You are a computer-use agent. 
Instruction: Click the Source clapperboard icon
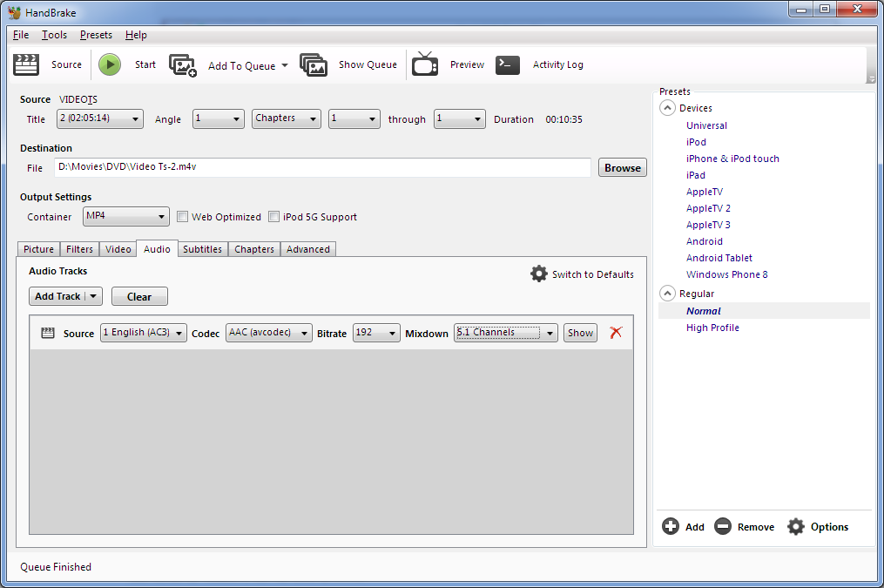click(26, 64)
